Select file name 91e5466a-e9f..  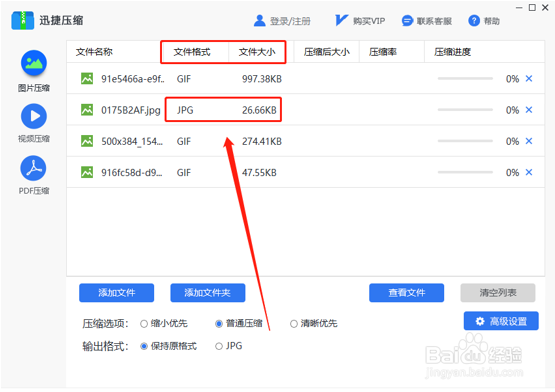[x=133, y=79]
